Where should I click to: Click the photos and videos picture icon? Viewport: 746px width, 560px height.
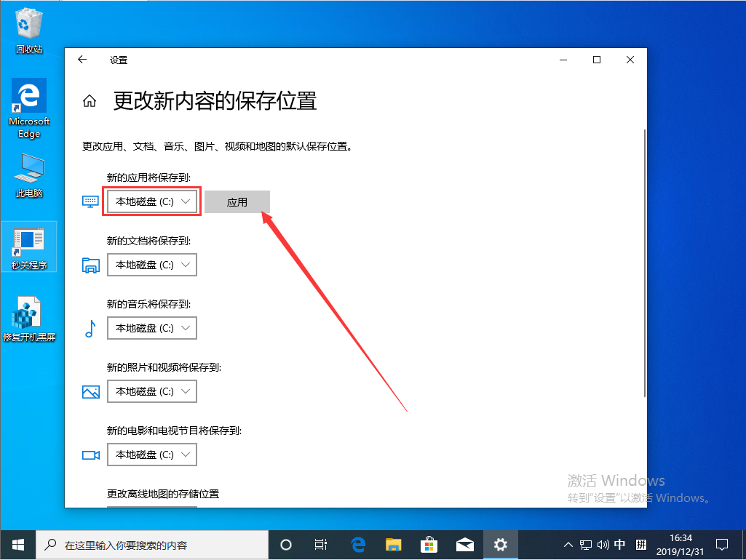[90, 391]
